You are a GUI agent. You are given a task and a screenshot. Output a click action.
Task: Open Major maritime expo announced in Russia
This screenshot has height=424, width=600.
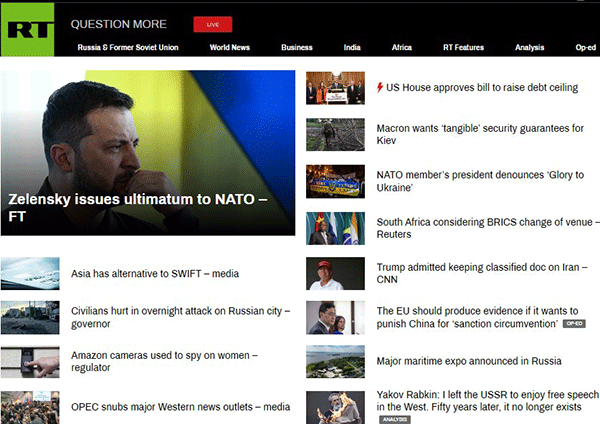[x=469, y=361]
